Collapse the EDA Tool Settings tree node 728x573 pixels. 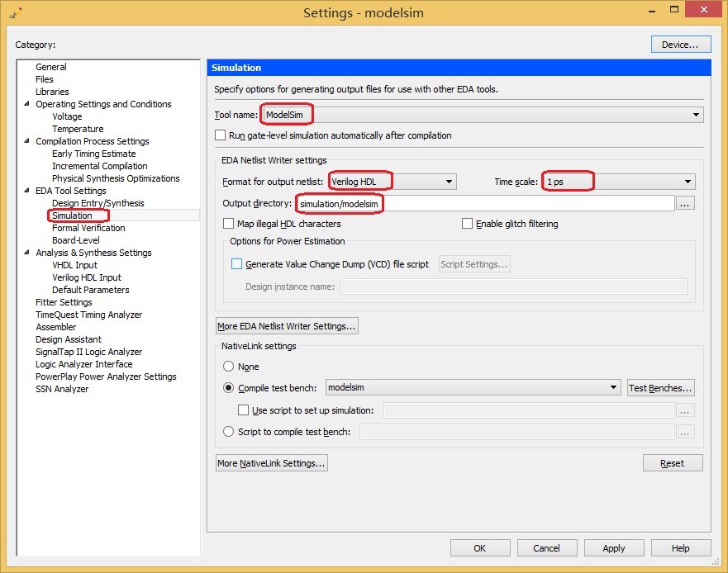[x=26, y=191]
